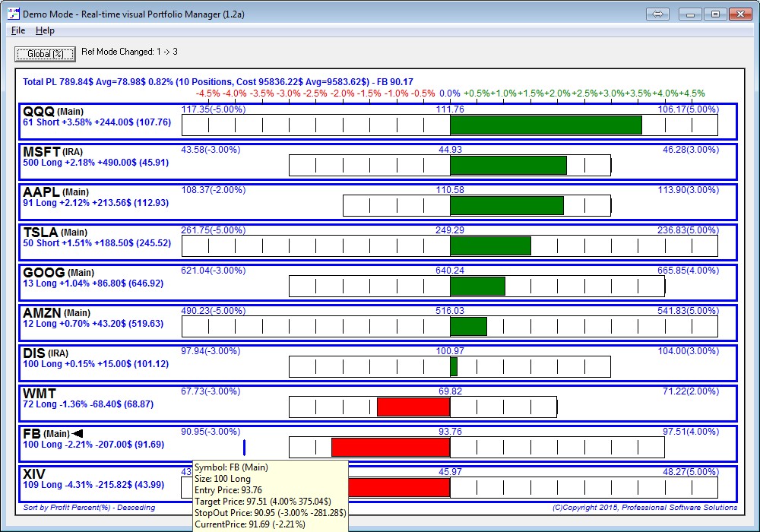Click the blue vertical price marker in FB row
The height and width of the screenshot is (532, 760).
(x=244, y=447)
